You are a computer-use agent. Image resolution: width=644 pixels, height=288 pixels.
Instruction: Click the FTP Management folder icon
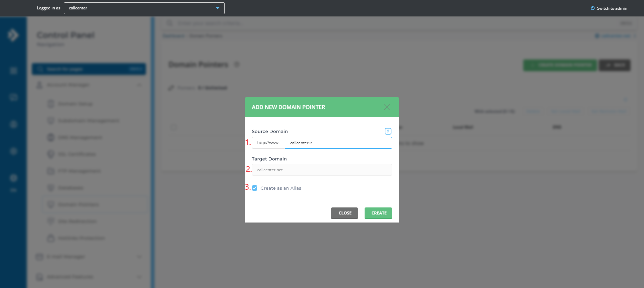[51, 171]
